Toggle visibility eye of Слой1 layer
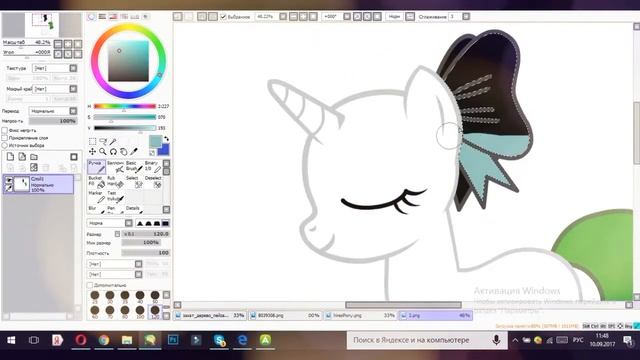Image resolution: width=640 pixels, height=360 pixels. coord(8,180)
